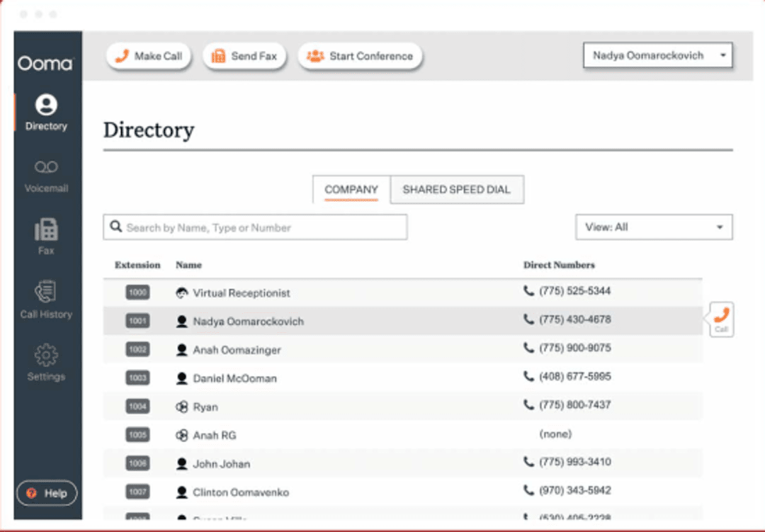Click inside the search by name field
Image resolution: width=765 pixels, height=532 pixels.
coord(255,227)
